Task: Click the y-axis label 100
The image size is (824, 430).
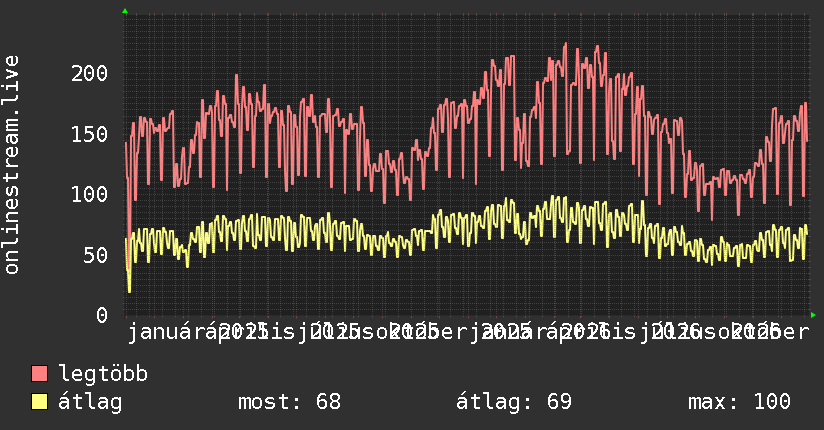Action: point(89,195)
